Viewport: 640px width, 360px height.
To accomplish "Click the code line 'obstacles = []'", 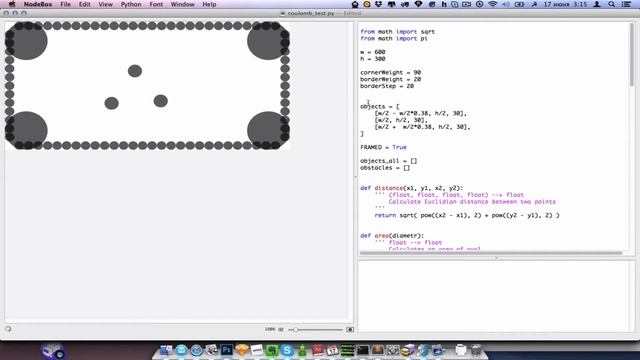I will click(385, 168).
